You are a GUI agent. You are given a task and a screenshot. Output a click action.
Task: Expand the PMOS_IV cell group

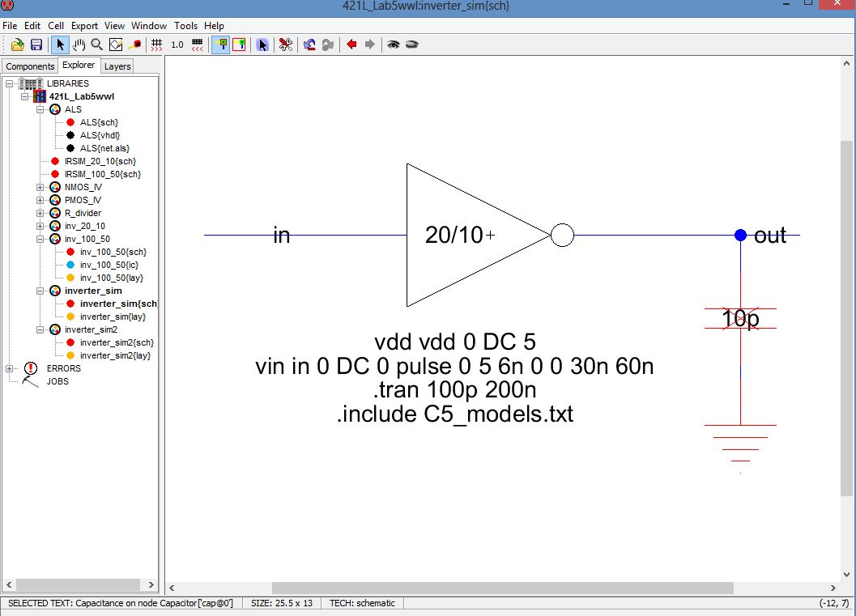[40, 200]
